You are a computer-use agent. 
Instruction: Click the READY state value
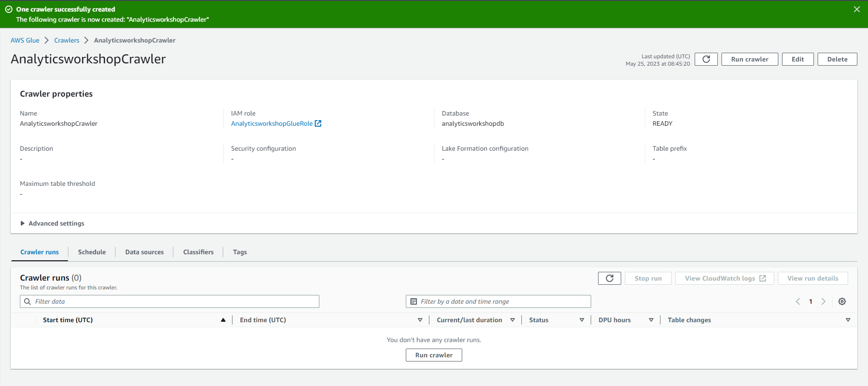(x=662, y=123)
